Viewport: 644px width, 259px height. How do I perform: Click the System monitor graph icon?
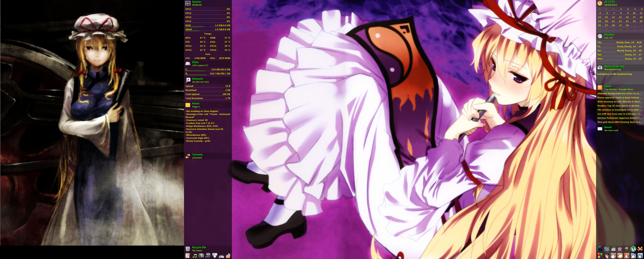point(188,3)
